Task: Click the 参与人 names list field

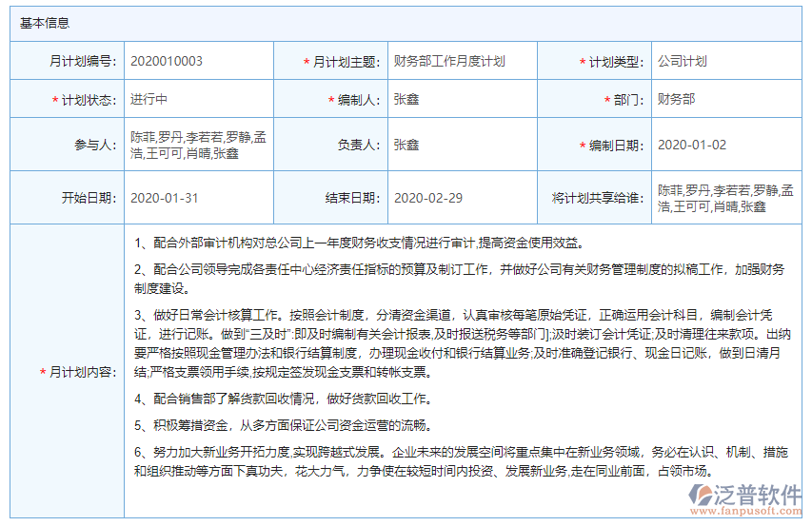Action: [198, 145]
